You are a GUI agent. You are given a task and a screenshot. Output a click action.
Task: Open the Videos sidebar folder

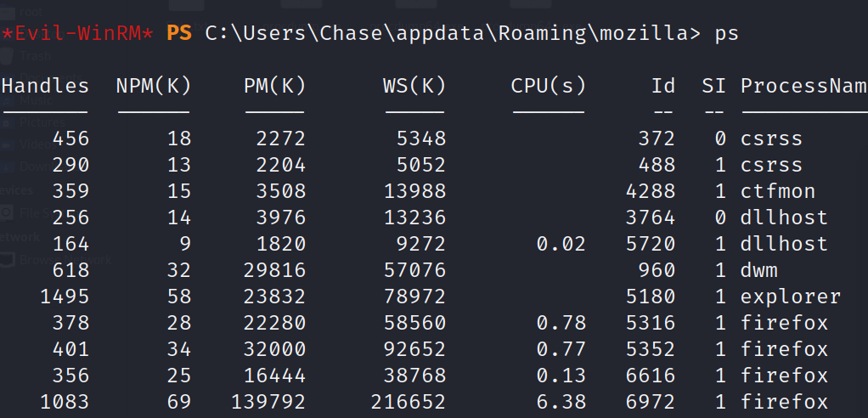pos(36,144)
